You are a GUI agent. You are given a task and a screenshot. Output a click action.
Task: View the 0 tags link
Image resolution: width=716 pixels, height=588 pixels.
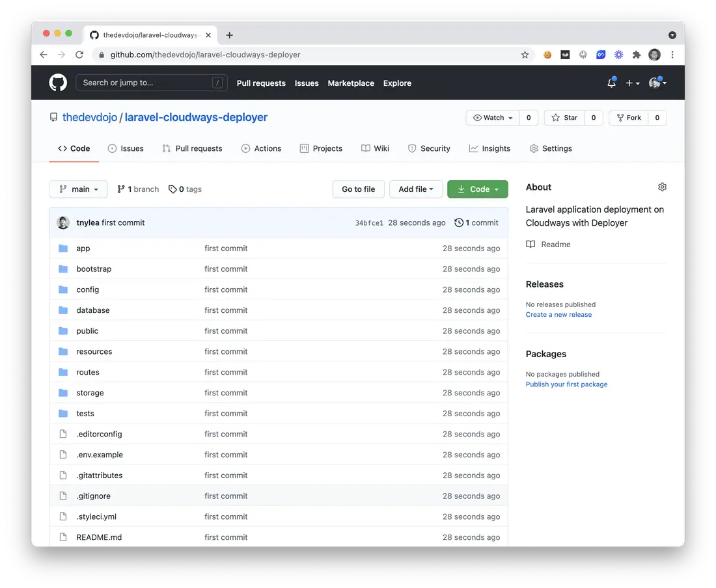pyautogui.click(x=185, y=189)
